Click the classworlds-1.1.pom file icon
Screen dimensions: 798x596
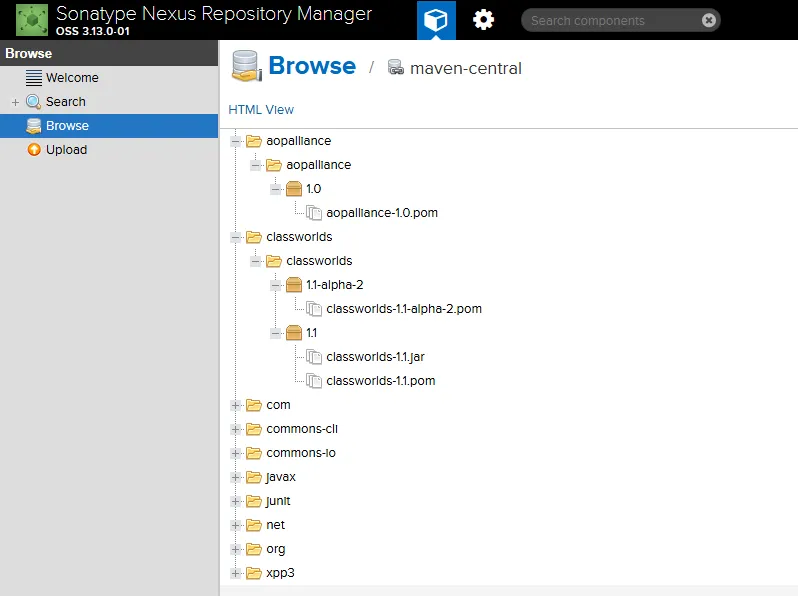(314, 381)
